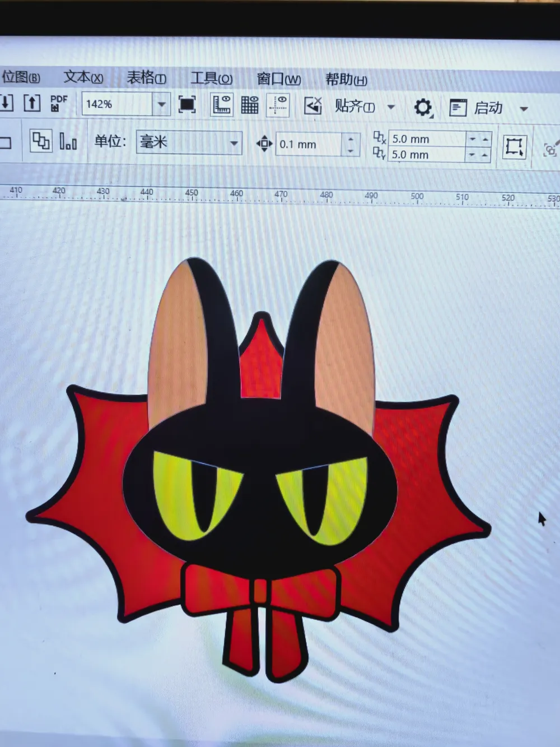This screenshot has height=747, width=560.
Task: Toggle the show rulers icon
Action: tap(222, 105)
